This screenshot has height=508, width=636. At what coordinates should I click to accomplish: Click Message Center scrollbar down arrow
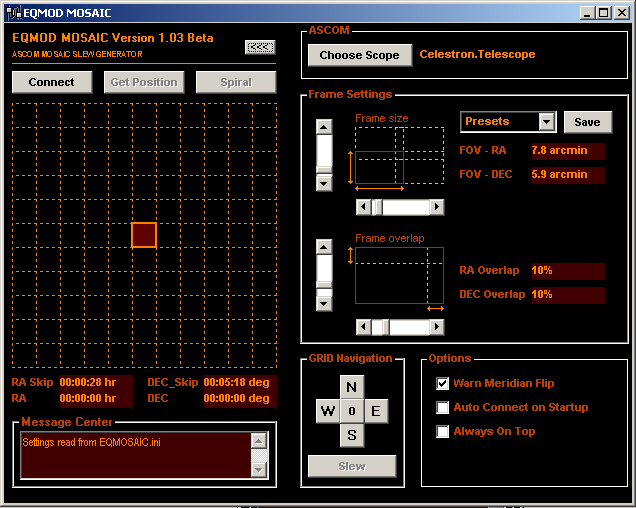(x=259, y=470)
